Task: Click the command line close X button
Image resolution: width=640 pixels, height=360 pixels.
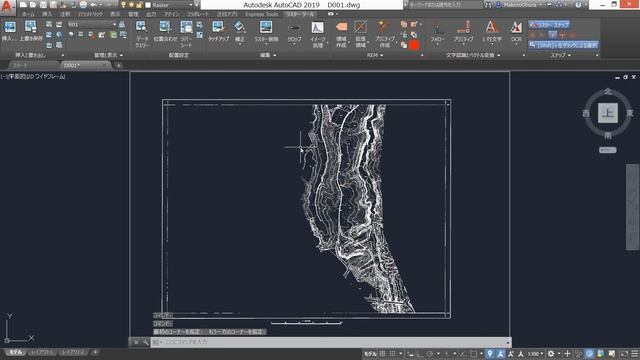Action: click(136, 342)
